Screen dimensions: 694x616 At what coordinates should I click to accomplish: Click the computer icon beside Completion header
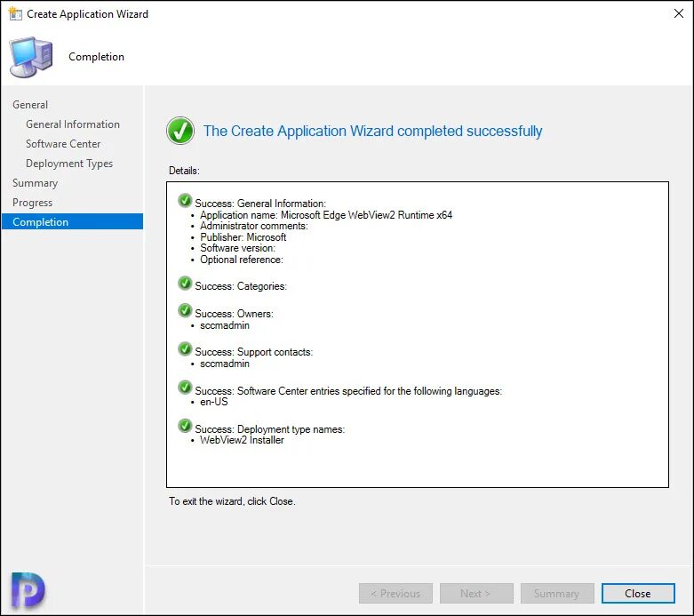pyautogui.click(x=31, y=57)
